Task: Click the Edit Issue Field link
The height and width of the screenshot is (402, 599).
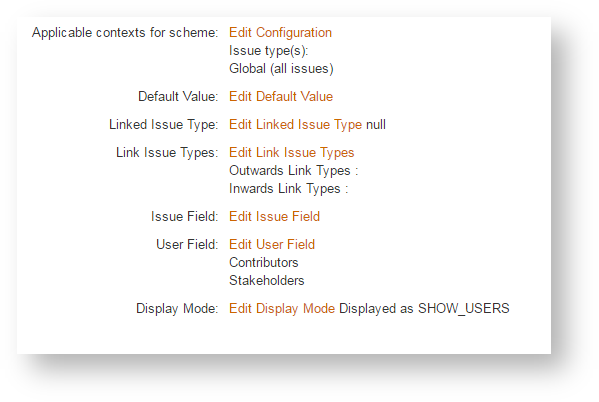Action: coord(274,216)
